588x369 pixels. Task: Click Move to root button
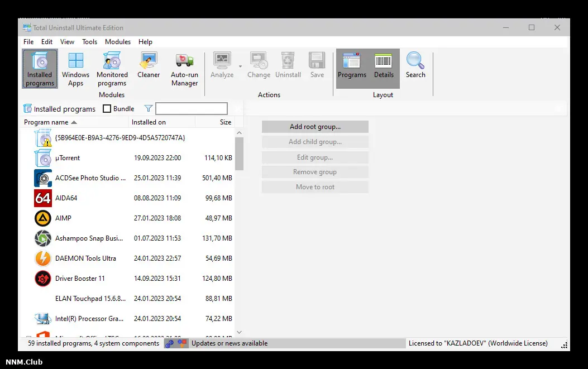coord(315,187)
